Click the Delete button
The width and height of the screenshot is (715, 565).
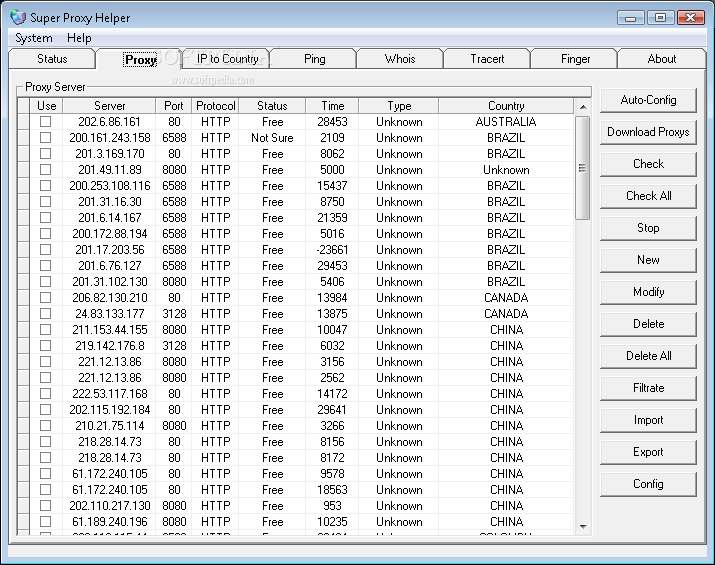point(648,324)
